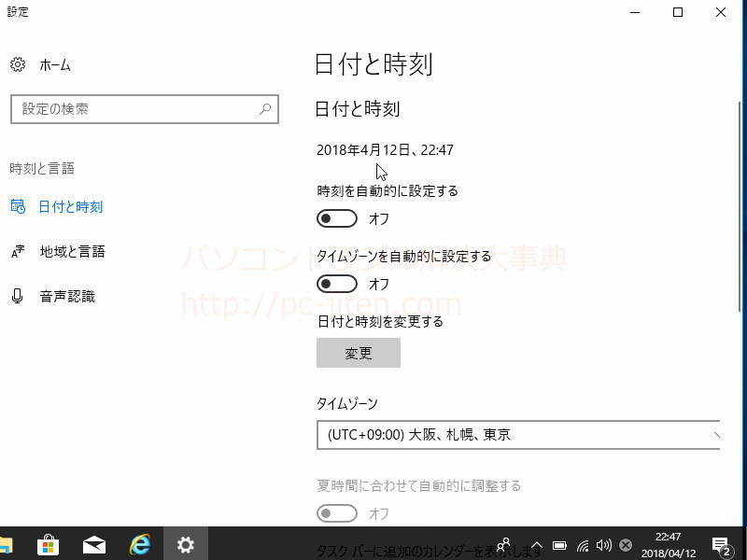Go to 地域と言語 settings page
This screenshot has width=747, height=560.
coord(72,252)
